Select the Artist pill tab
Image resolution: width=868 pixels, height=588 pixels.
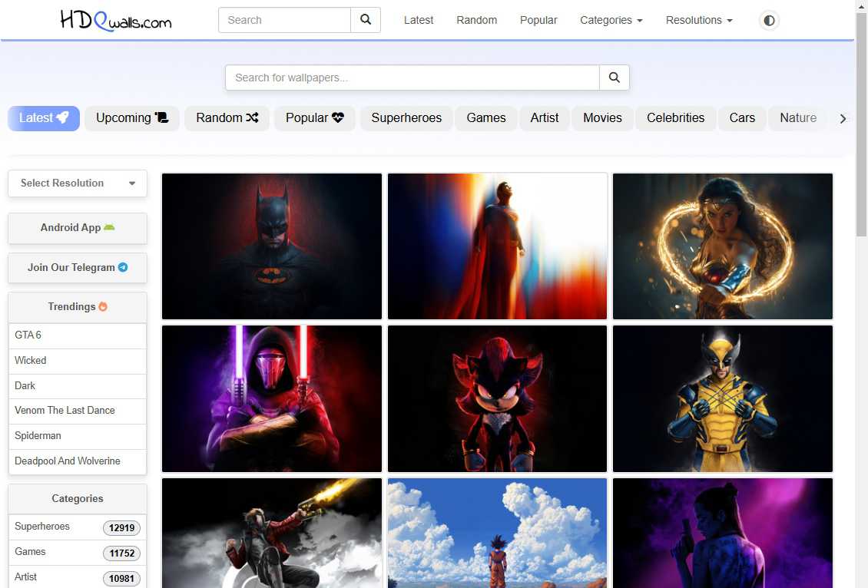(x=544, y=117)
